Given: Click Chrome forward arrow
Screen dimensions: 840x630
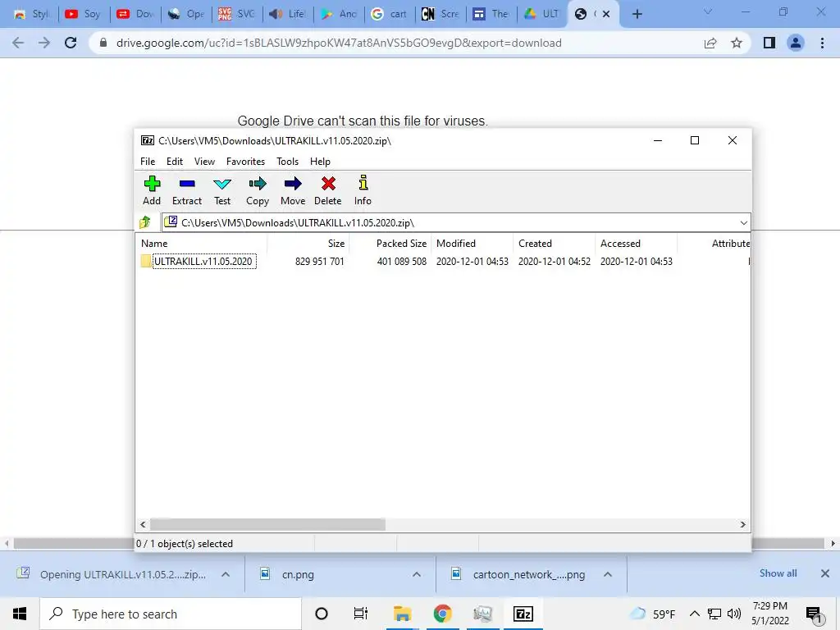Looking at the screenshot, I should (x=44, y=43).
